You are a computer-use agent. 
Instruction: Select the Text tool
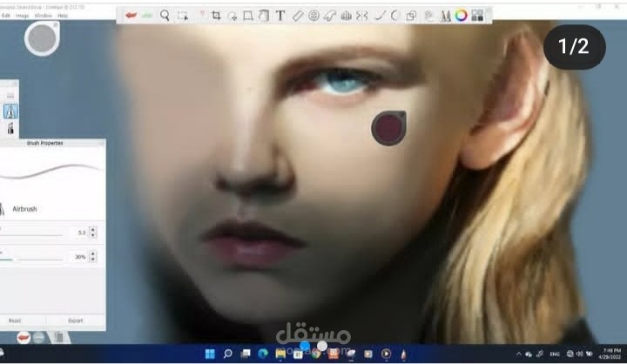coord(280,16)
